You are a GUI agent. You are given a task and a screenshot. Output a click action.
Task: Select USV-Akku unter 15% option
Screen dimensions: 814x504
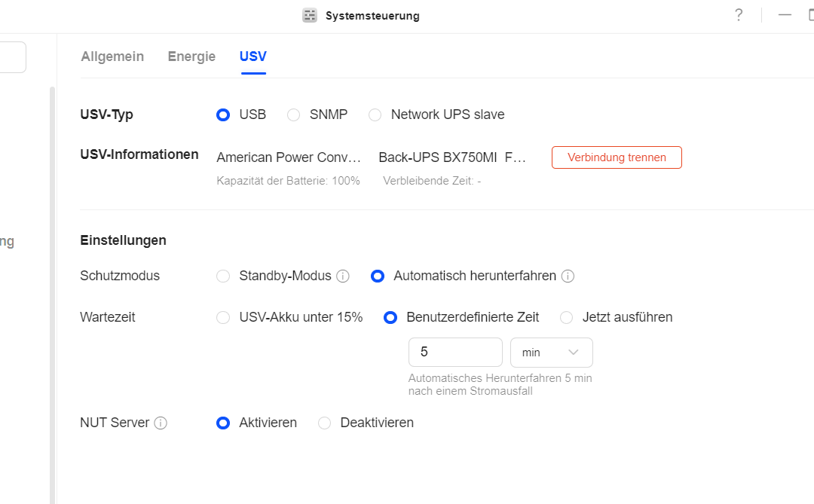(223, 318)
